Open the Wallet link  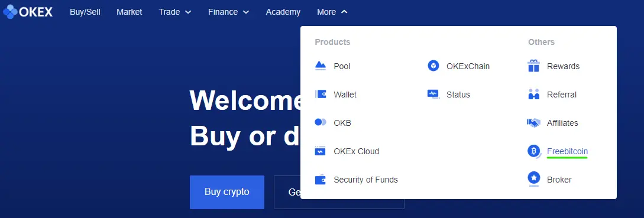[x=345, y=95]
